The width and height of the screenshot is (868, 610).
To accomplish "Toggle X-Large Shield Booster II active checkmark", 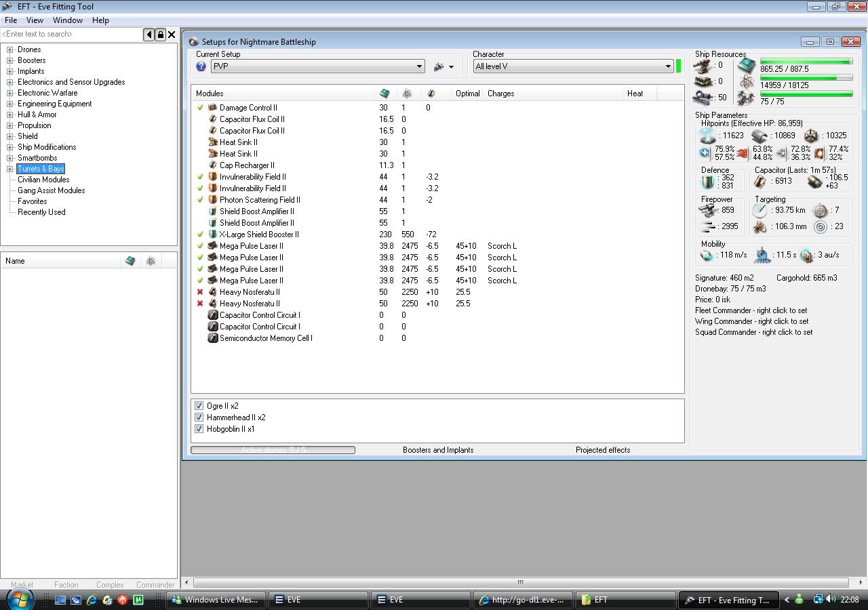I will [200, 235].
